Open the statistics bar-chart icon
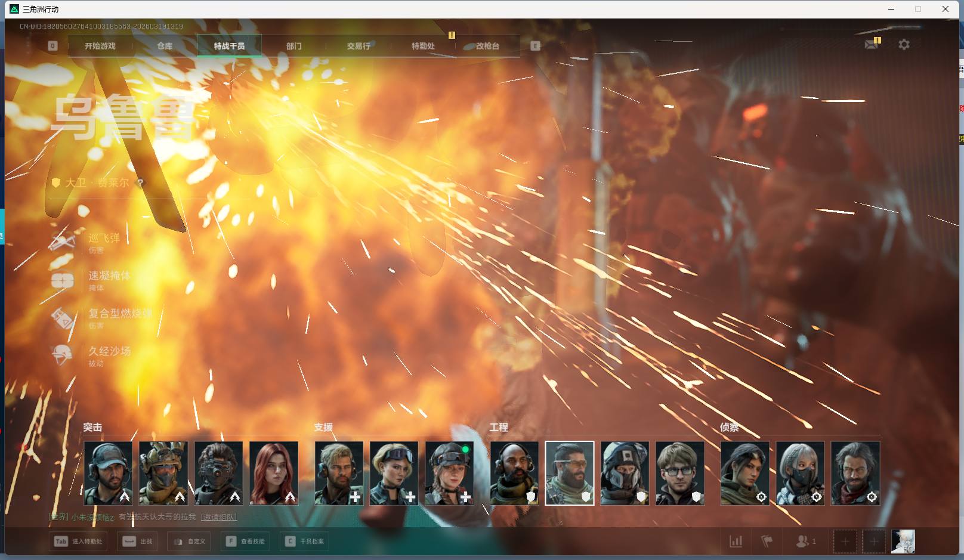964x560 pixels. [736, 542]
